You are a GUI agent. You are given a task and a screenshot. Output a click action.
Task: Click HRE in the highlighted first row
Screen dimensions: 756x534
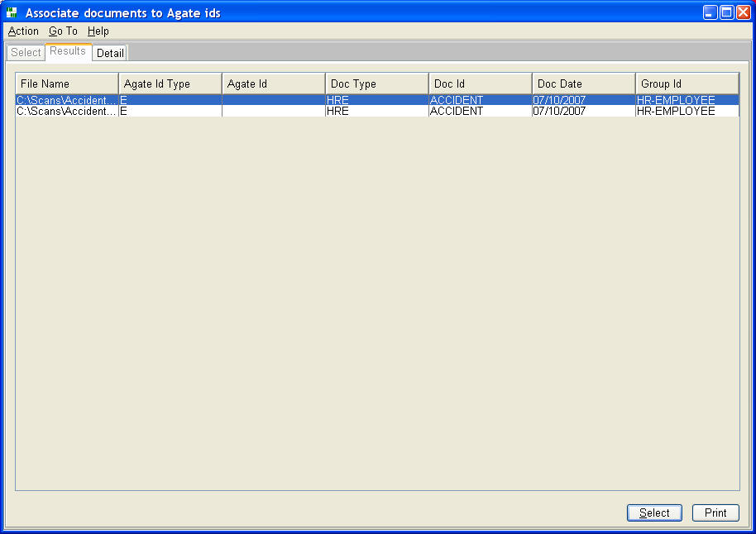(x=337, y=100)
